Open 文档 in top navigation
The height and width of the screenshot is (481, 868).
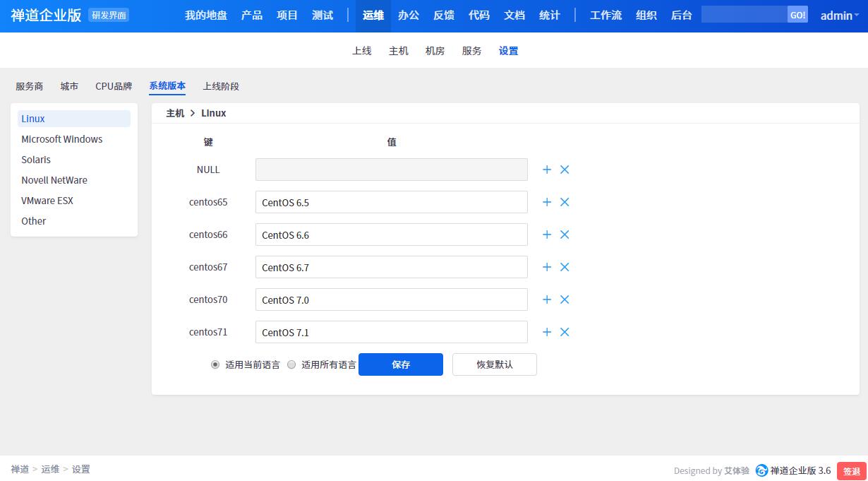pyautogui.click(x=514, y=16)
